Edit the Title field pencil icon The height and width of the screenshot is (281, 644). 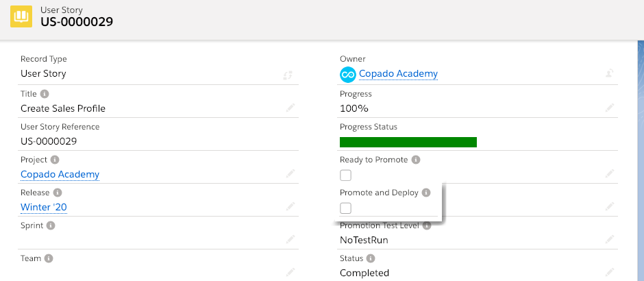click(290, 108)
